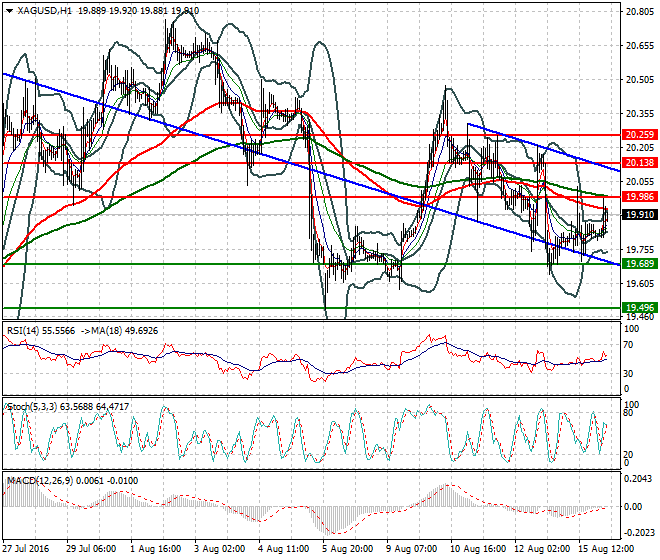The image size is (660, 560).
Task: Click the 19.986 red price level label
Action: (640, 197)
